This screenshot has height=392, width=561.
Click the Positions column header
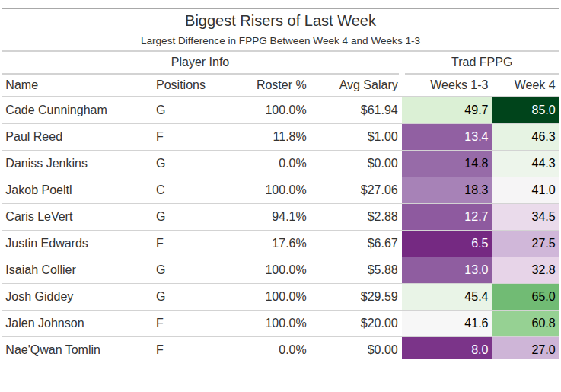(x=180, y=84)
